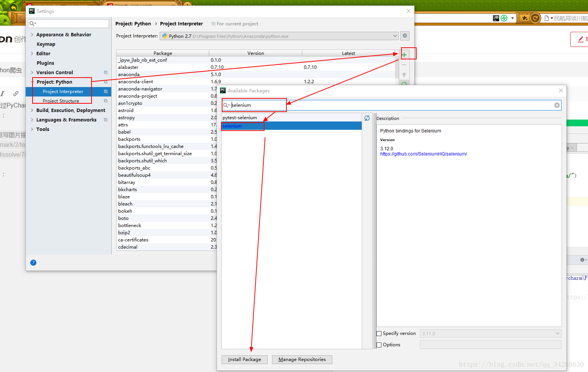Expand the Editor section
The image size is (588, 372).
coord(32,54)
